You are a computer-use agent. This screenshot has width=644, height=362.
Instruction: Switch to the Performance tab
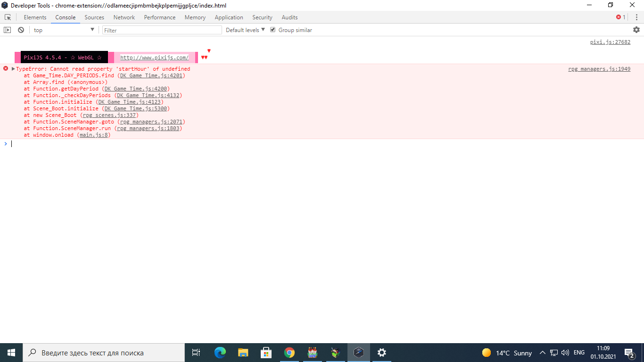pyautogui.click(x=160, y=17)
